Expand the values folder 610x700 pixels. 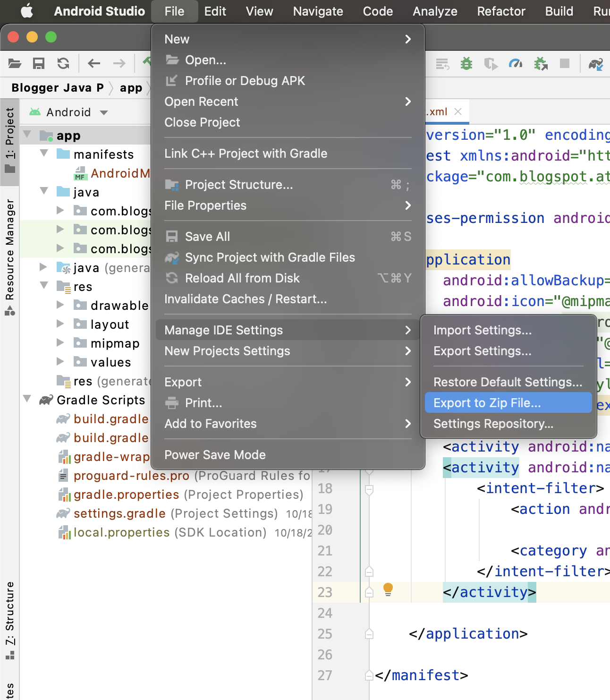click(x=60, y=361)
